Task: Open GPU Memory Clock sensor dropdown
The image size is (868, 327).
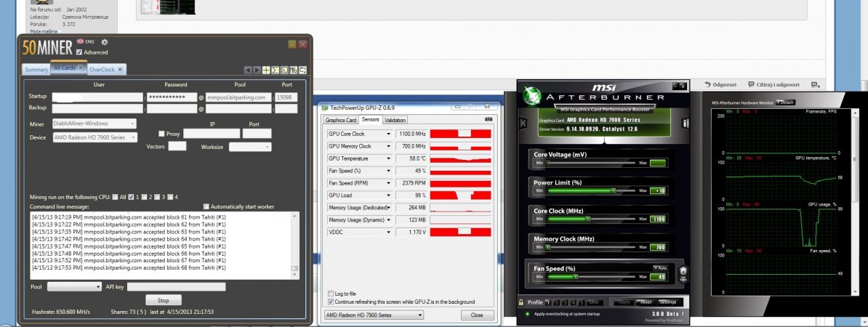Action: pos(389,146)
